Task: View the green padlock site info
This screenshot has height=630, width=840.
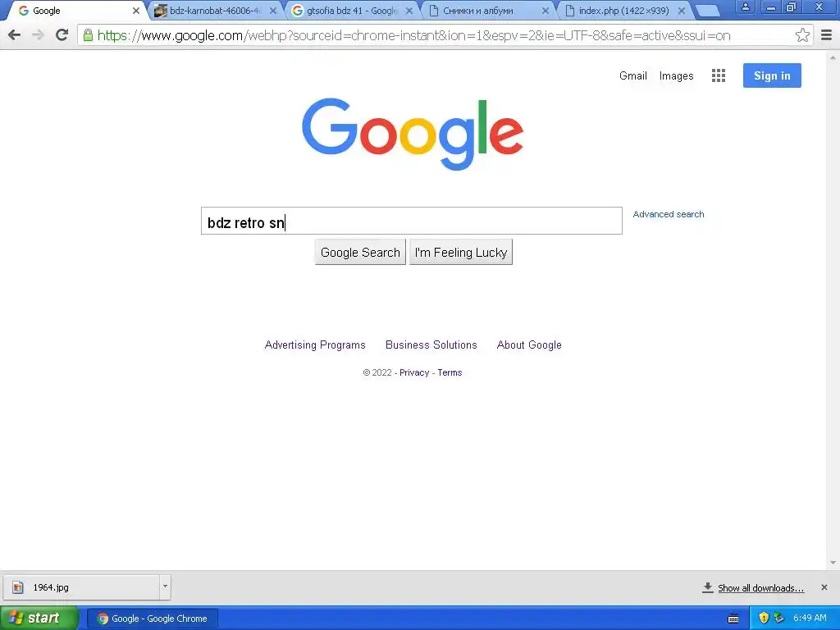Action: 88,35
